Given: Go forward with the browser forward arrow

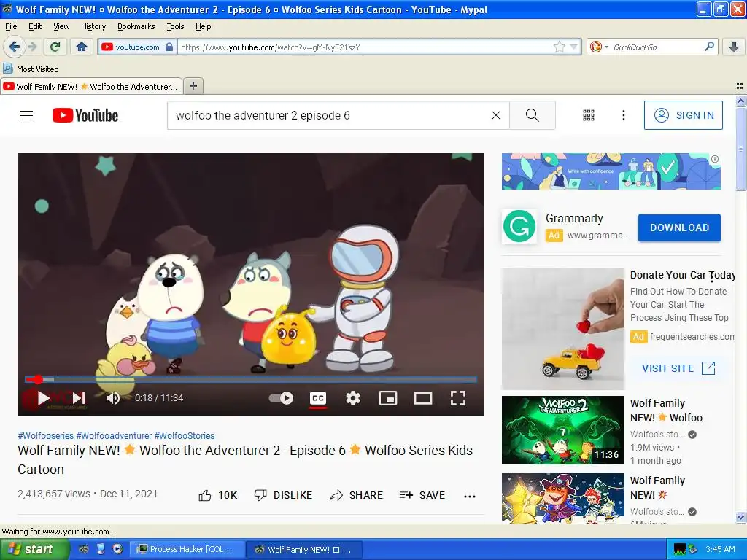Looking at the screenshot, I should coord(32,47).
